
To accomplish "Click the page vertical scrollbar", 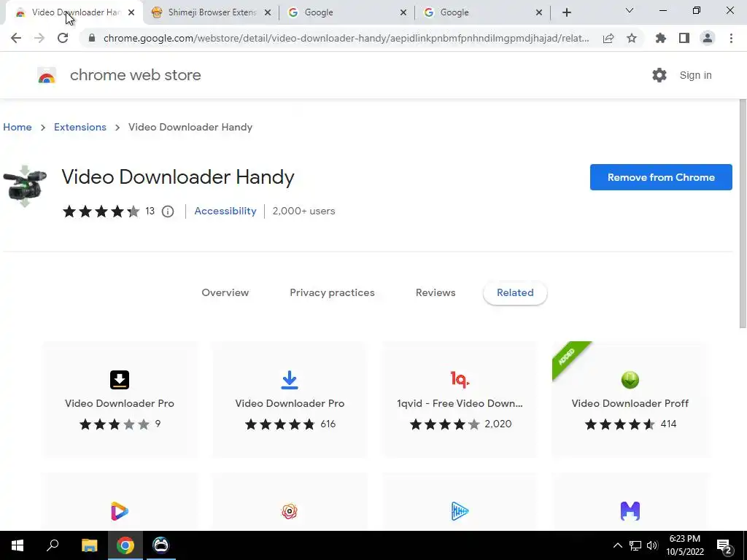I will pos(743,214).
